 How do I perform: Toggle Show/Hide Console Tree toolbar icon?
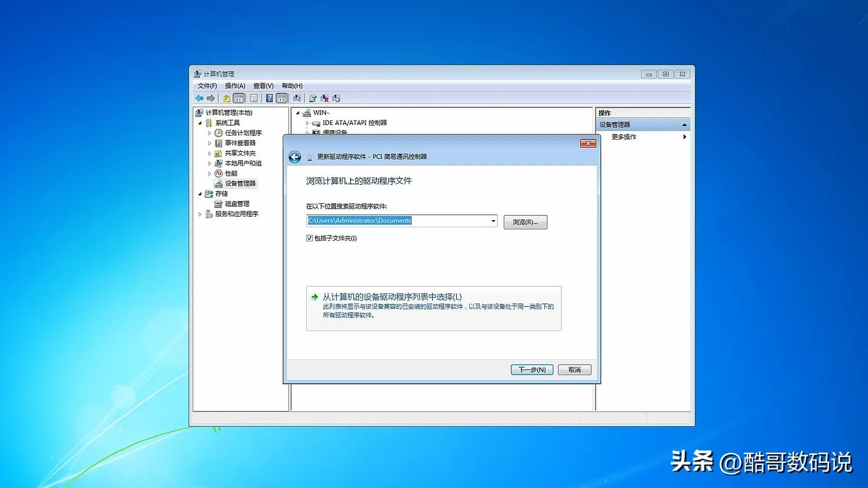coord(239,98)
